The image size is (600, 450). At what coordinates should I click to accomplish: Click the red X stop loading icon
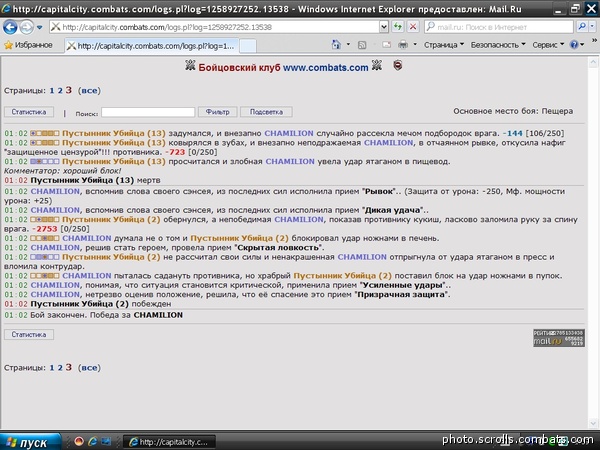[x=413, y=27]
